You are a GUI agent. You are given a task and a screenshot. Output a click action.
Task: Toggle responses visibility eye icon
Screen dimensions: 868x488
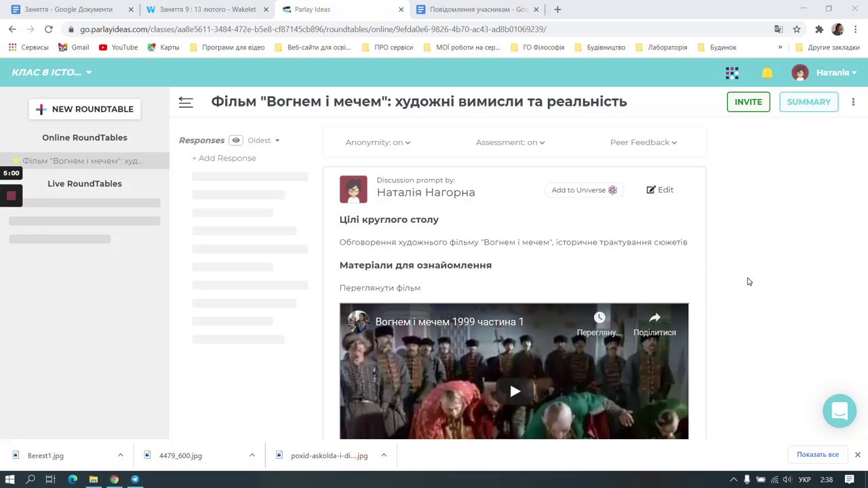(x=236, y=140)
